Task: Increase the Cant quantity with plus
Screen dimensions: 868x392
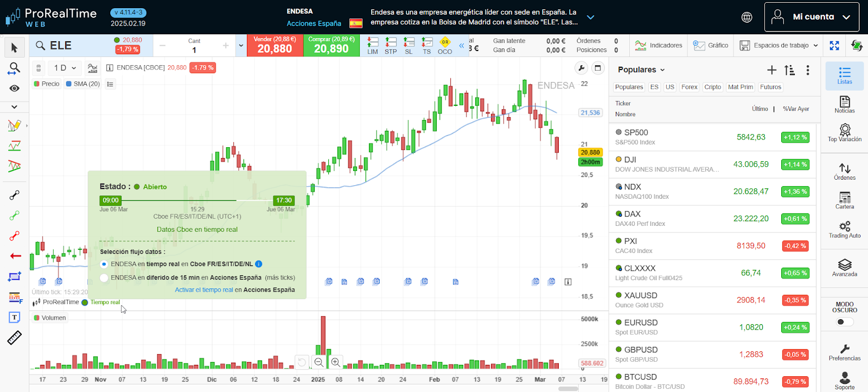Action: (226, 46)
